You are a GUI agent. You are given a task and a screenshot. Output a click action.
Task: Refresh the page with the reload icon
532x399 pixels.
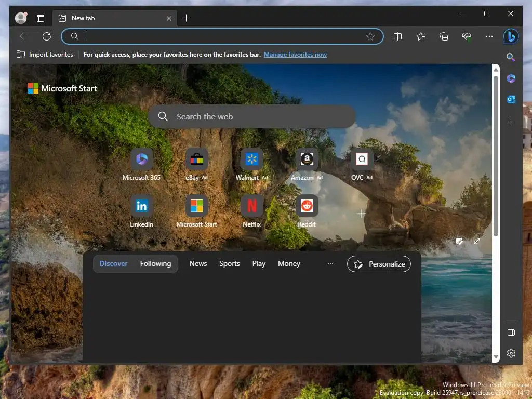pos(47,36)
